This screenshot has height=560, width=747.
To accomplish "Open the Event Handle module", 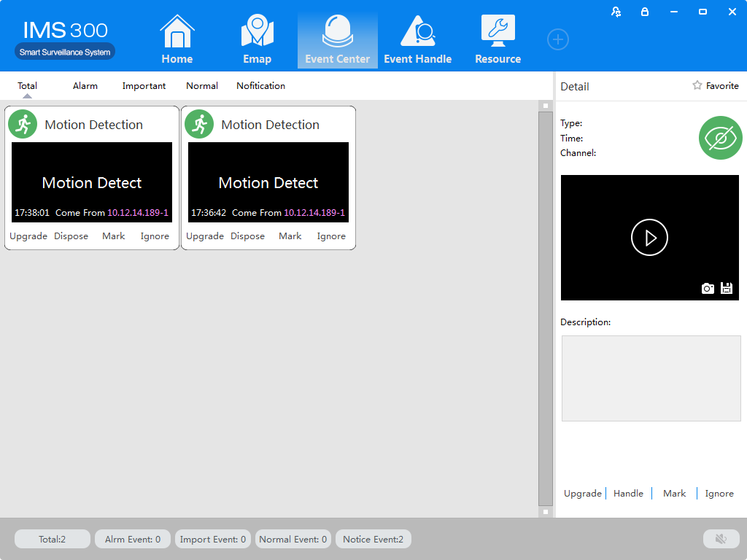I will pyautogui.click(x=417, y=33).
